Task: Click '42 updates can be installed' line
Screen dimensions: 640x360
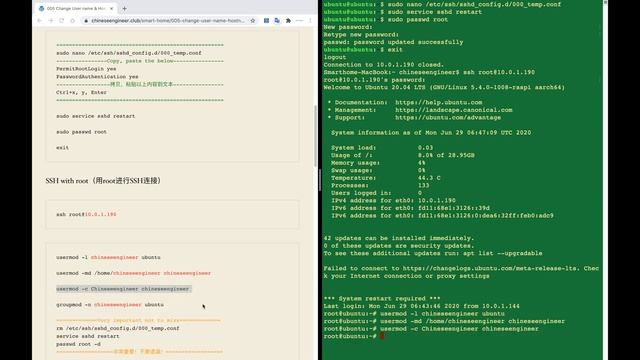Action: pyautogui.click(x=398, y=238)
